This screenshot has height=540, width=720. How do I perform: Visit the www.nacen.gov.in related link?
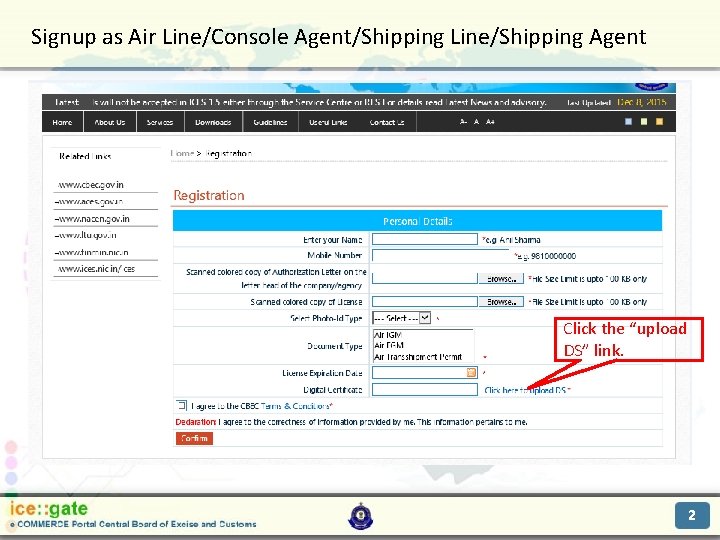[92, 219]
